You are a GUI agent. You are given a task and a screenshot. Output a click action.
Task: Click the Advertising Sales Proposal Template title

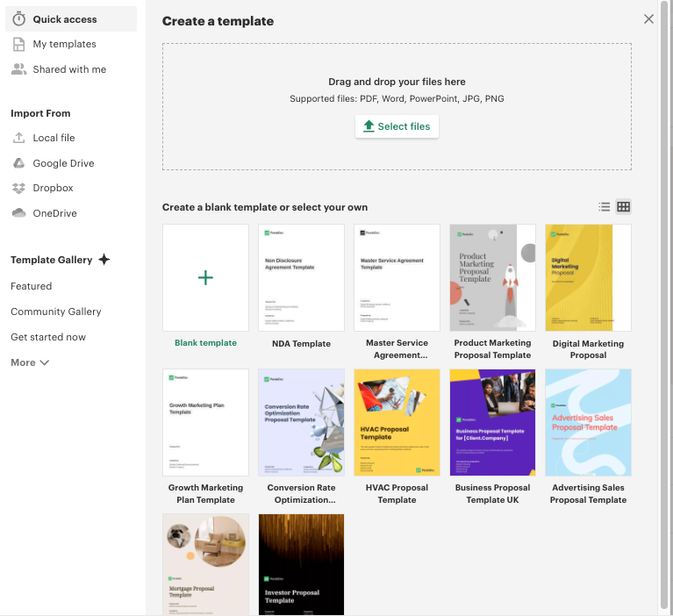(x=589, y=494)
